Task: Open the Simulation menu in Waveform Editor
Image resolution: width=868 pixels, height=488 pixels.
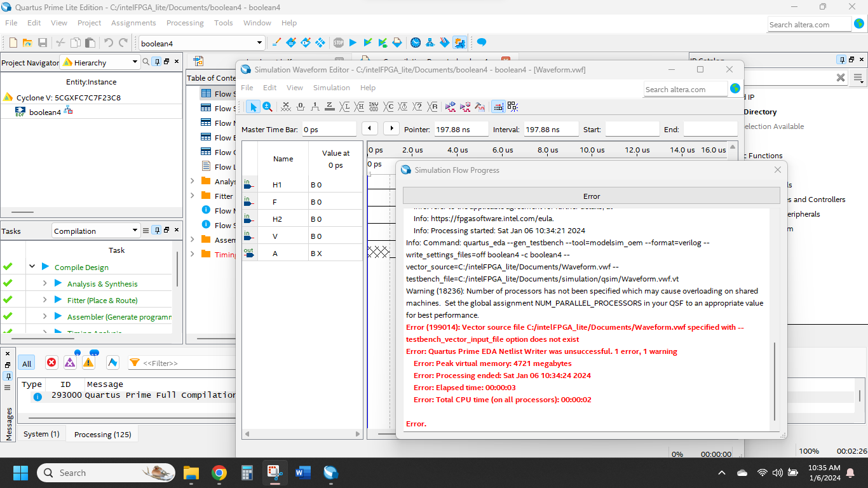Action: pos(332,88)
